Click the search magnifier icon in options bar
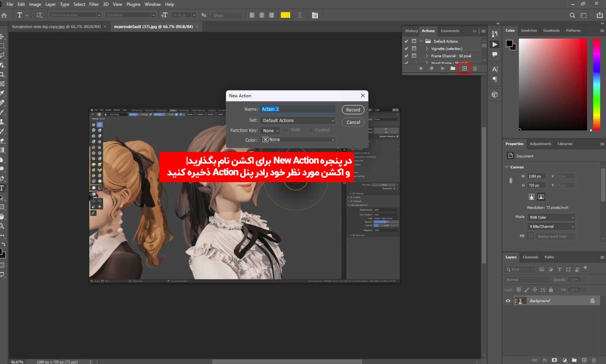Screen dimensions: 606x364 click(572, 15)
